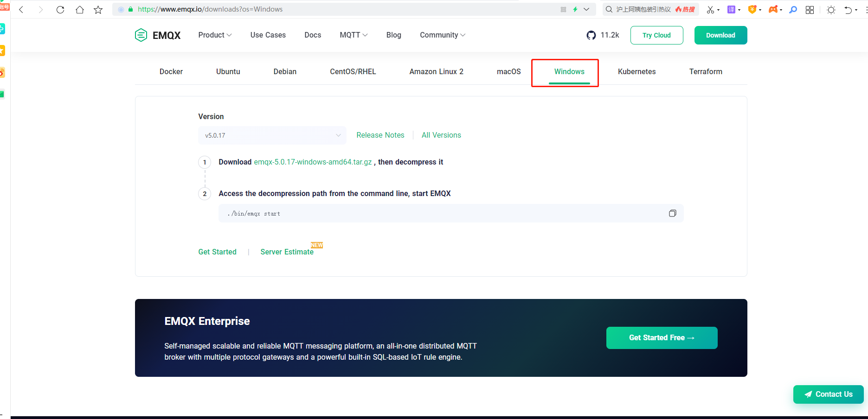Click the EMQX logo
868x419 pixels.
pos(158,35)
